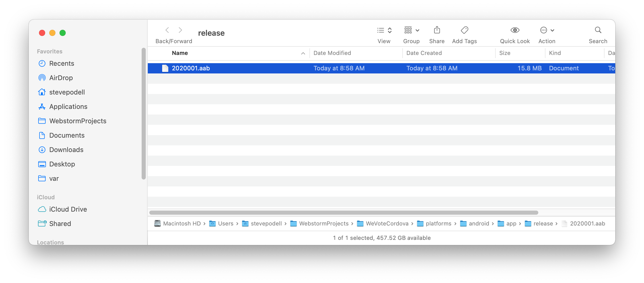Expand the Group dropdown arrow
Viewport: 644px width, 283px height.
[417, 30]
